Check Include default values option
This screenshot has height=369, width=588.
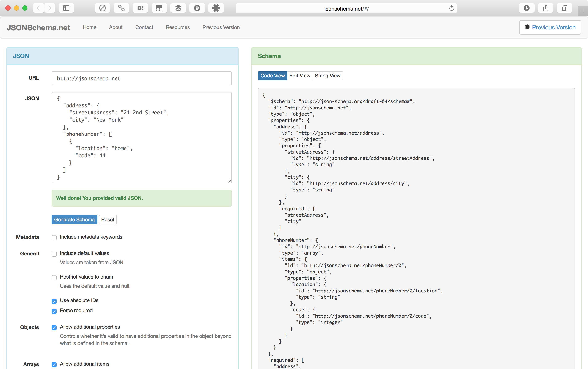pyautogui.click(x=54, y=254)
